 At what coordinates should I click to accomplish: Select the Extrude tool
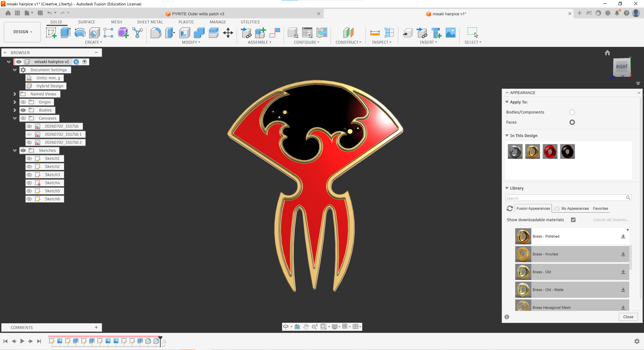pos(65,33)
